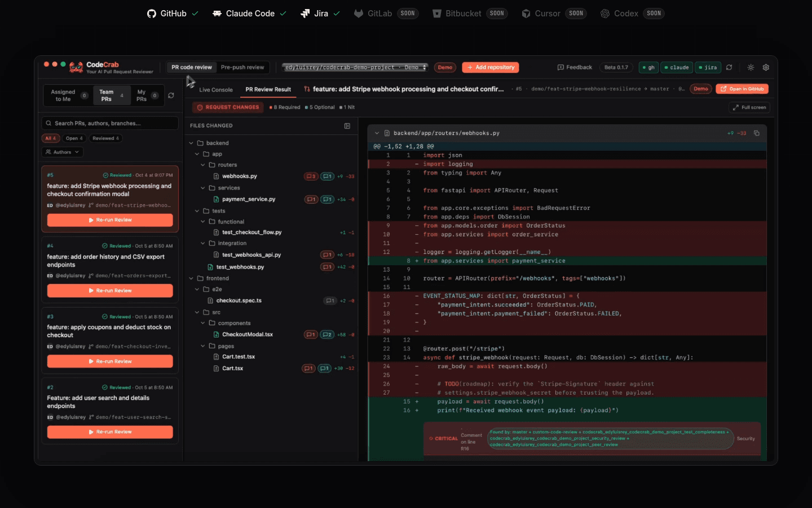Click the GitHub logo in the top integrations row
This screenshot has height=508, width=812.
tap(152, 14)
